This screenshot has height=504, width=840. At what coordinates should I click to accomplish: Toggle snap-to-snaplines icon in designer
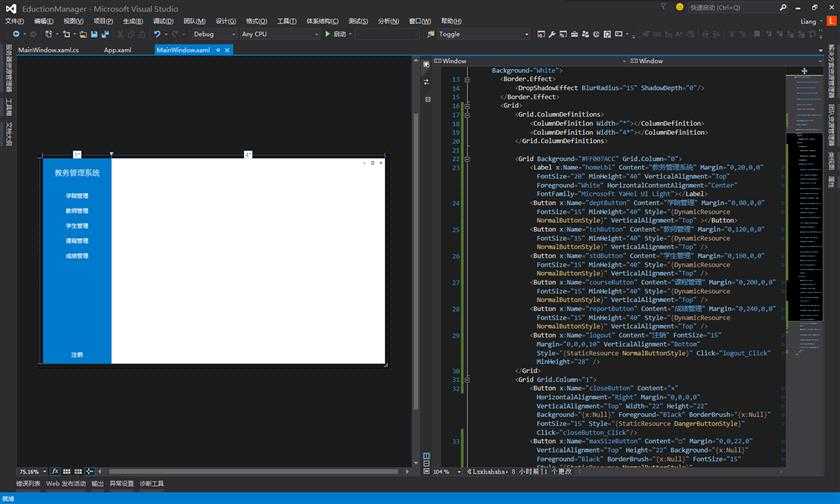pos(89,471)
